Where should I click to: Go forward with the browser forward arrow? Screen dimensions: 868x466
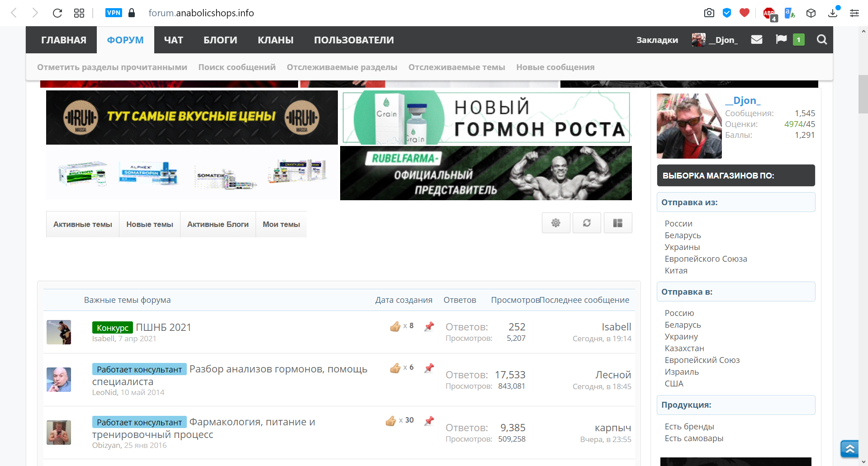(35, 13)
